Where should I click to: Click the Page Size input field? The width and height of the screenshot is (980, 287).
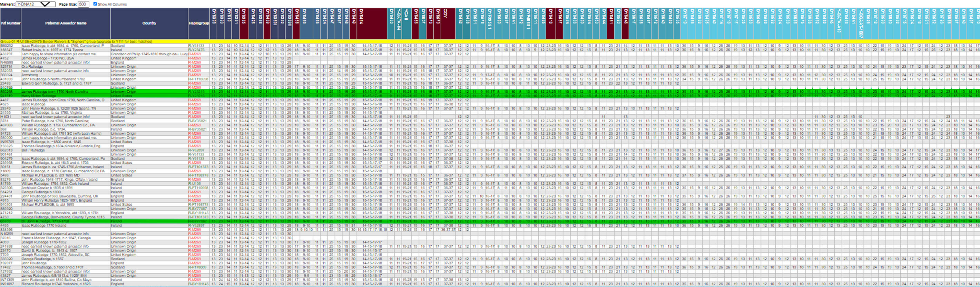point(83,4)
